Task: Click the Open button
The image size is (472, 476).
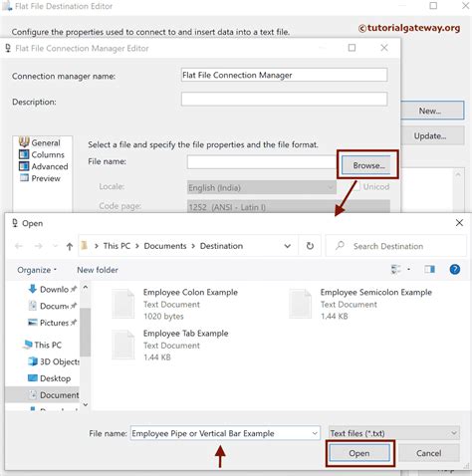Action: click(359, 453)
